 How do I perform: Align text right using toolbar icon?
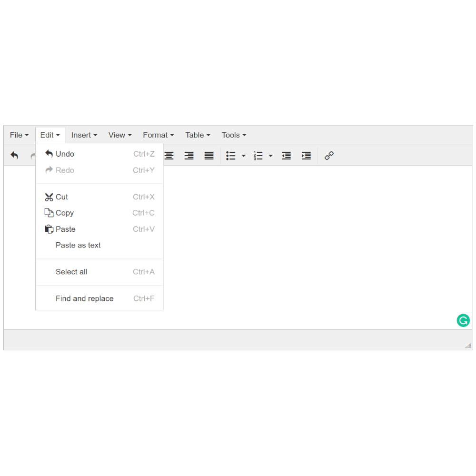(189, 156)
